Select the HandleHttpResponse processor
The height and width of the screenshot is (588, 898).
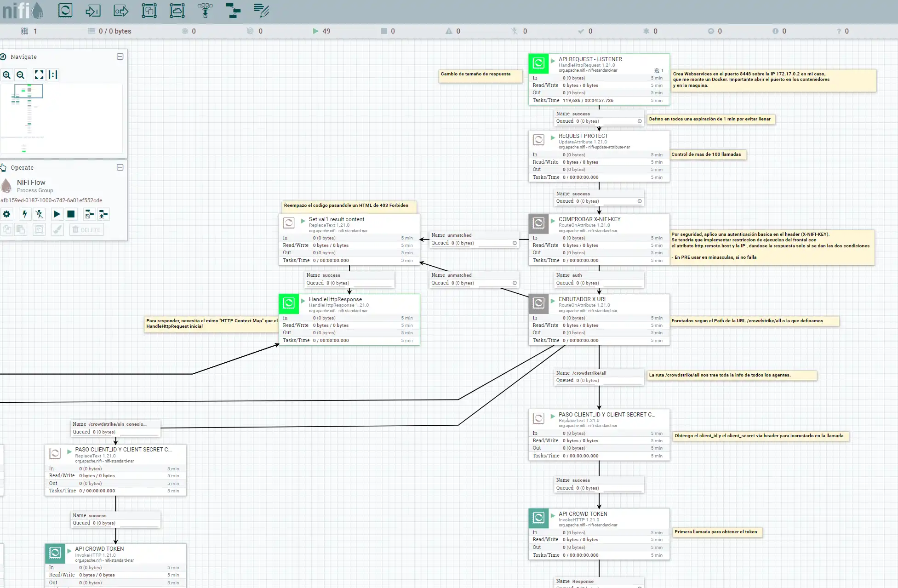point(349,320)
